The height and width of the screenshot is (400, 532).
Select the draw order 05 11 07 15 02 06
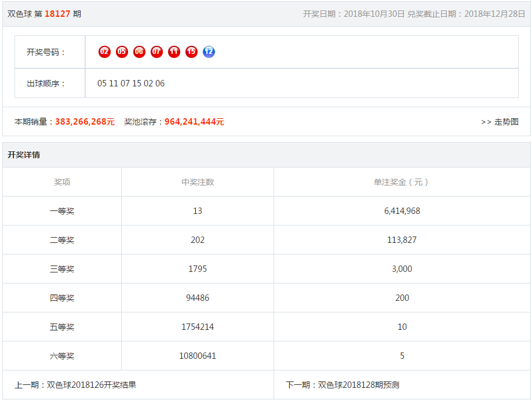coord(131,83)
